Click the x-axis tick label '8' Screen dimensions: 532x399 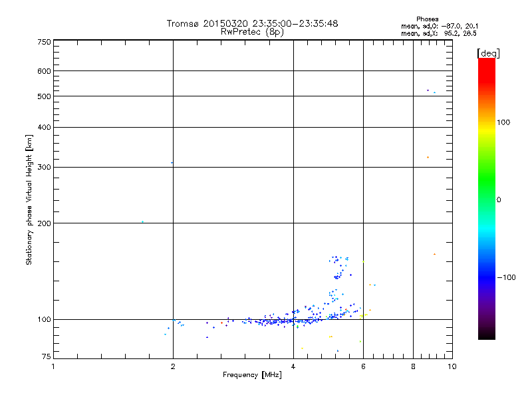point(413,366)
